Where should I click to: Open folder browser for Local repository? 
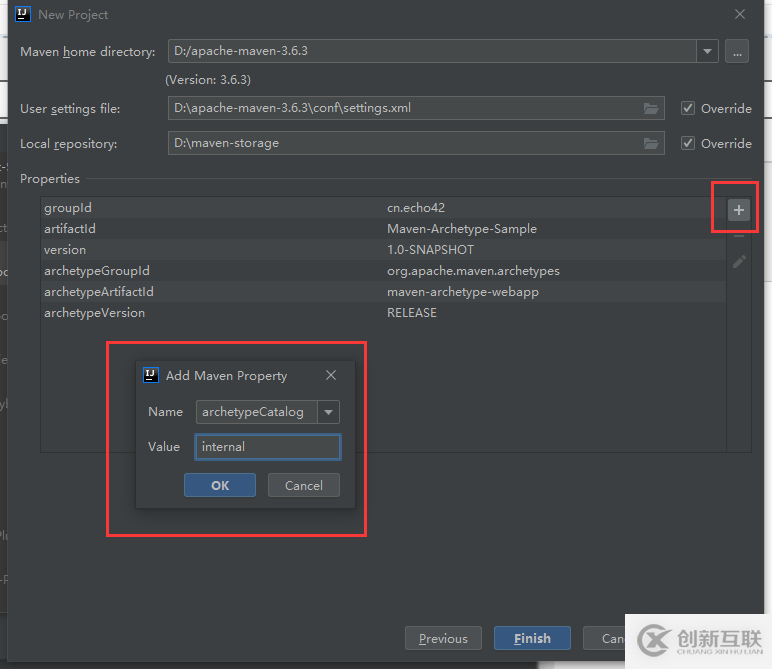651,143
